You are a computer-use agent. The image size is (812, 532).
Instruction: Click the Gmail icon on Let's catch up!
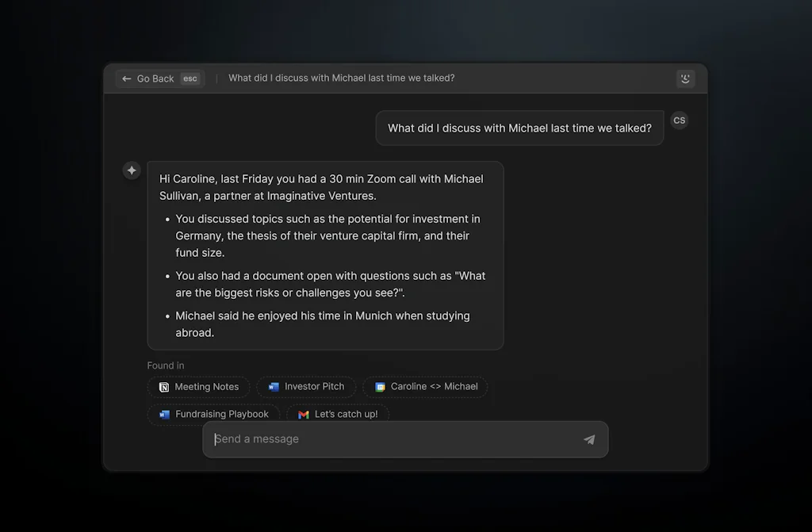click(302, 414)
